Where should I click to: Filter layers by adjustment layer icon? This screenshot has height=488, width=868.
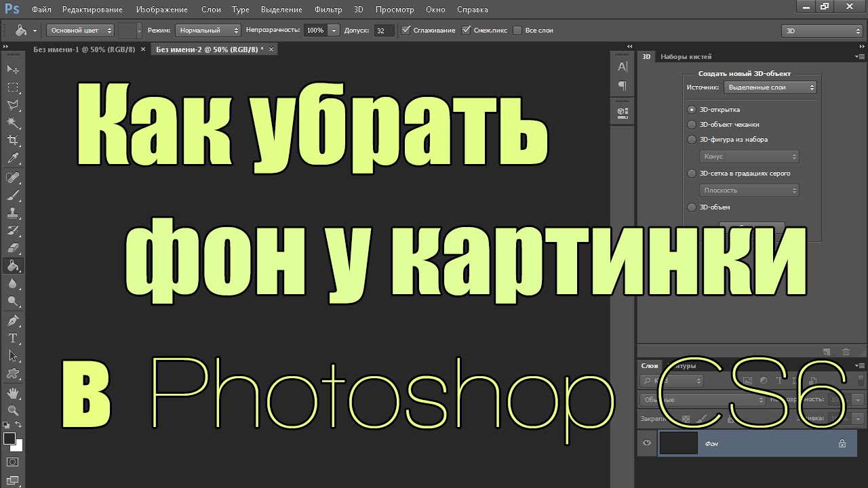(764, 381)
